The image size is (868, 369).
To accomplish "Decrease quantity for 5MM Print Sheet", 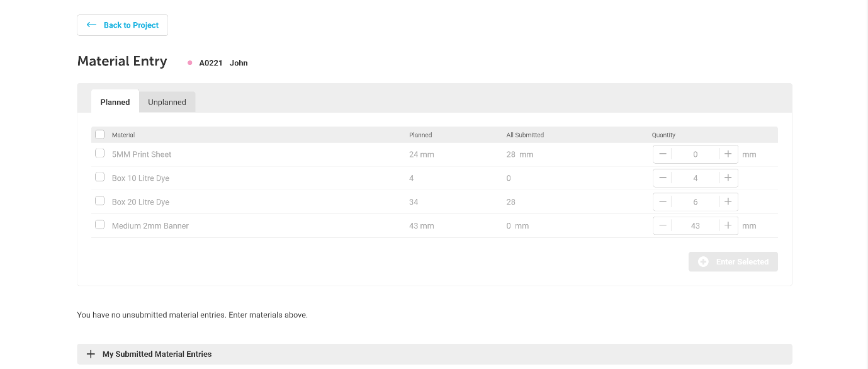I will (x=663, y=154).
